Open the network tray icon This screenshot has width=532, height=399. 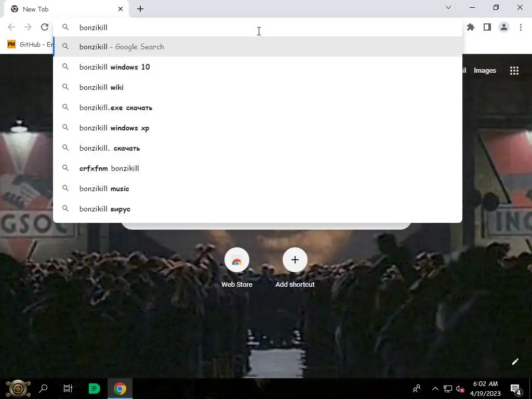[x=448, y=389]
